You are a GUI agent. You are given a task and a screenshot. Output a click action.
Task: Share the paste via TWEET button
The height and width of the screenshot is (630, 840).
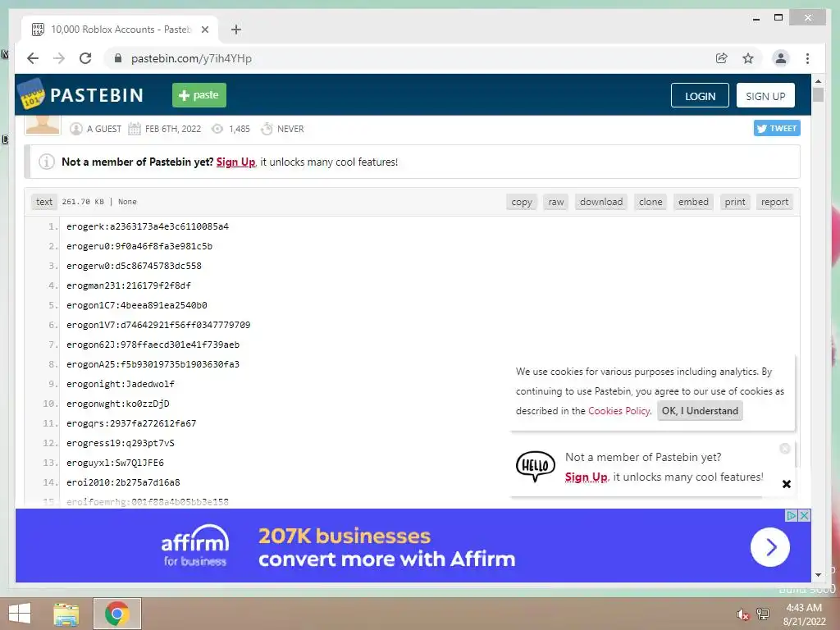tap(777, 128)
